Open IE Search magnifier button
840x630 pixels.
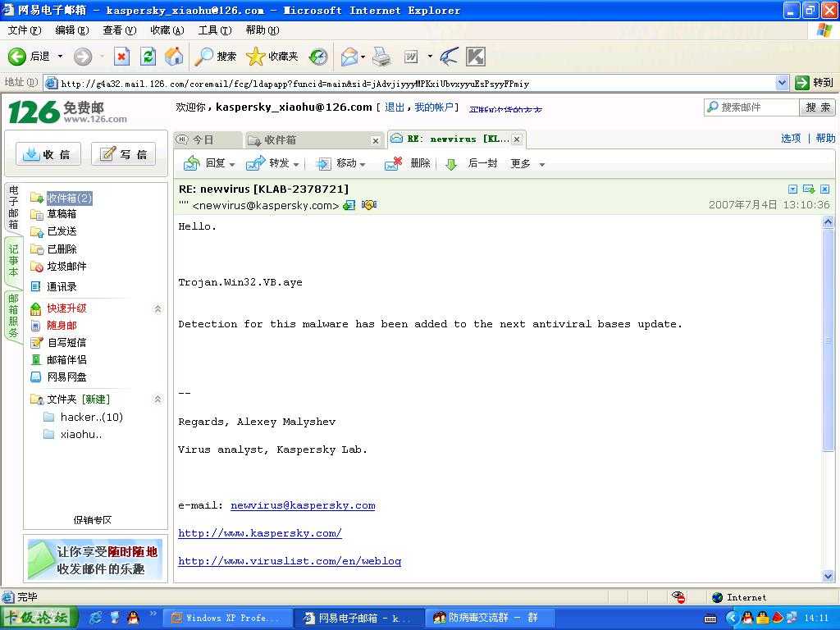[x=216, y=57]
